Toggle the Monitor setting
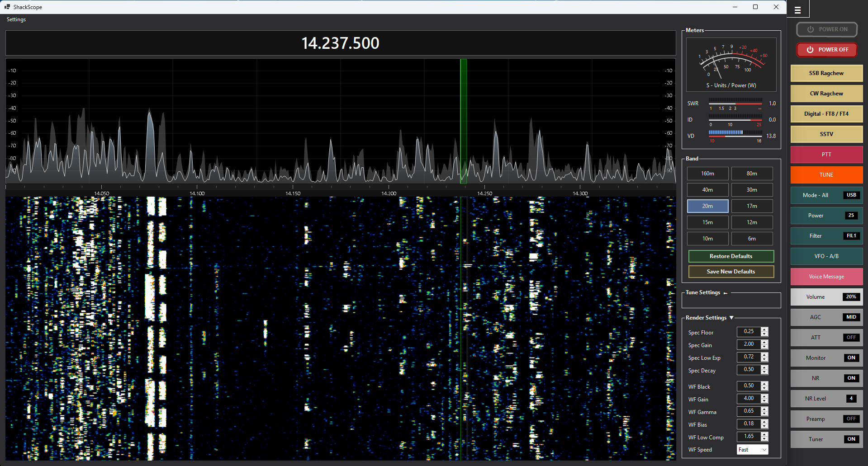 coord(826,358)
